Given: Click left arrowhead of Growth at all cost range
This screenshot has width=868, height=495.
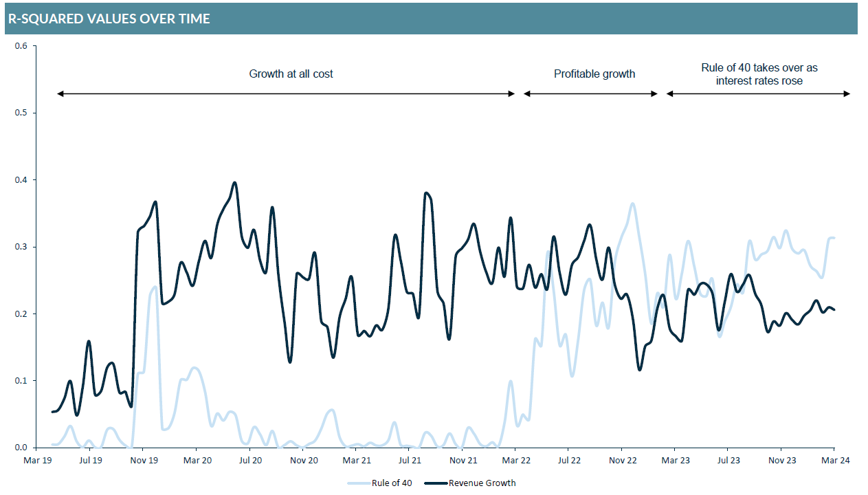Looking at the screenshot, I should tap(60, 93).
